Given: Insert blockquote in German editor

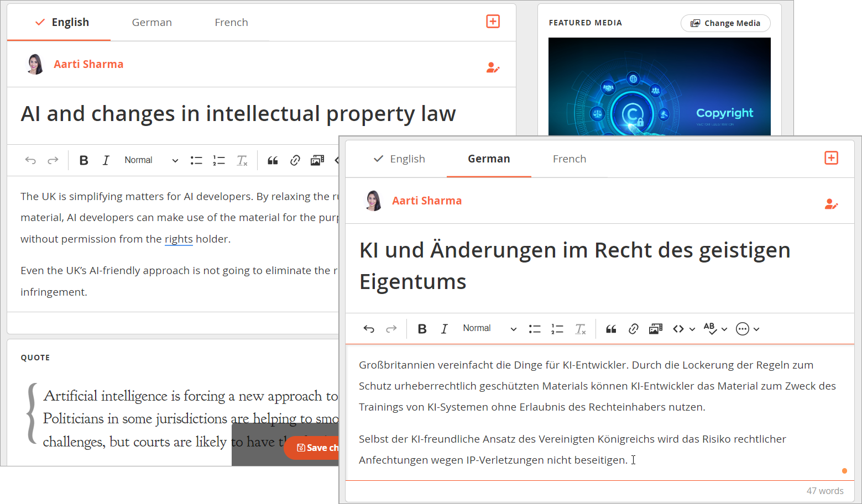Looking at the screenshot, I should 611,329.
